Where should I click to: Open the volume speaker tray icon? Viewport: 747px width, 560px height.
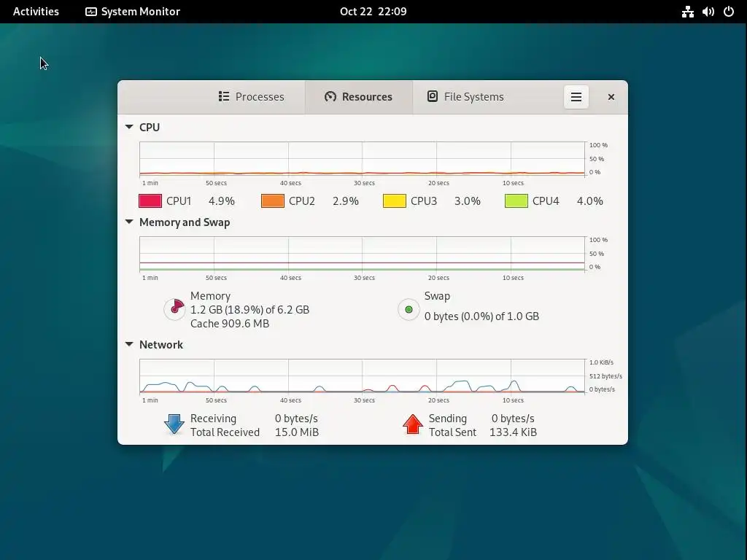[x=708, y=12]
